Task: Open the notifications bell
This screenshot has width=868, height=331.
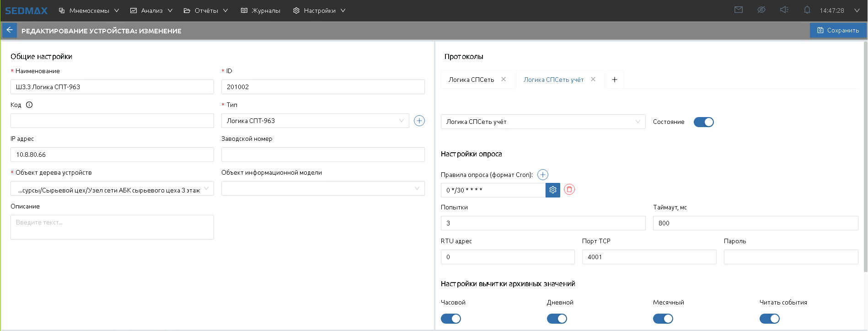Action: click(x=807, y=10)
